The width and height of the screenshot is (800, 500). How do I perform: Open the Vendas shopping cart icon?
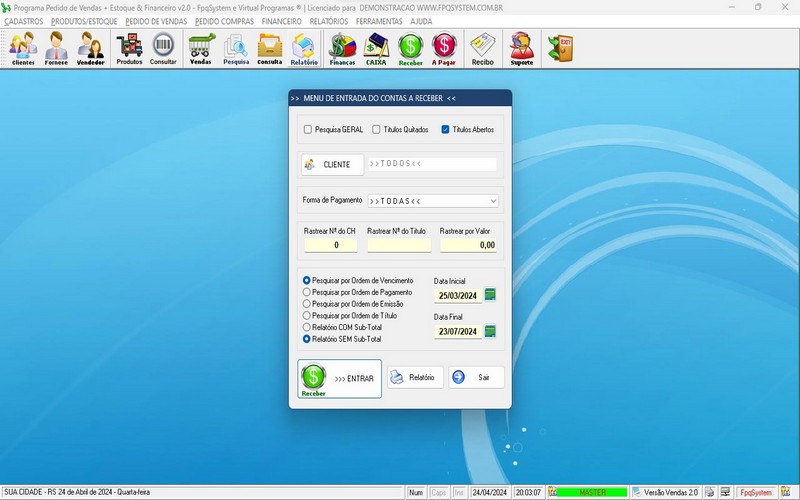coord(201,48)
